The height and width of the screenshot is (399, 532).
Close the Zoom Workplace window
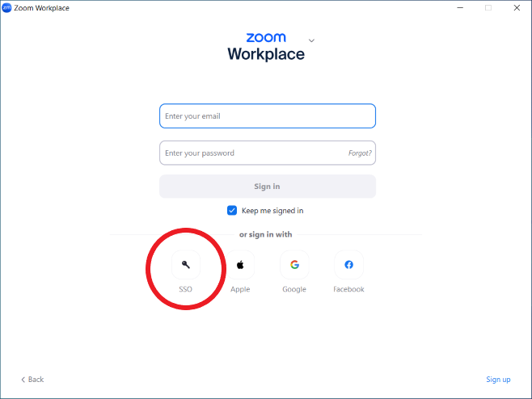click(517, 7)
